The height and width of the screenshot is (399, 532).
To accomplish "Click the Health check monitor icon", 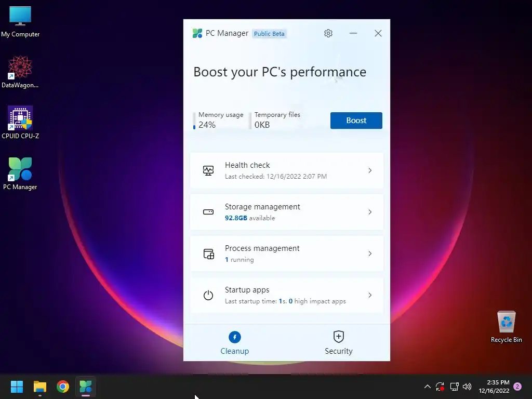I will (208, 170).
